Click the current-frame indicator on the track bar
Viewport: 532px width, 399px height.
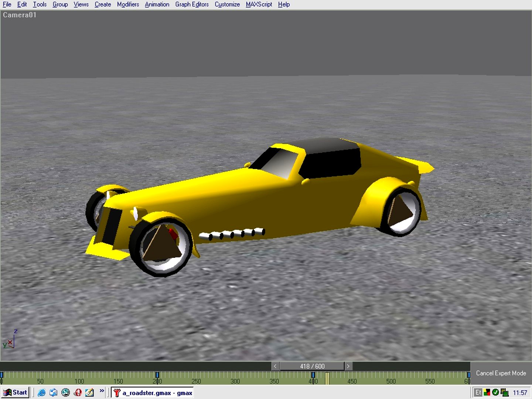click(327, 378)
